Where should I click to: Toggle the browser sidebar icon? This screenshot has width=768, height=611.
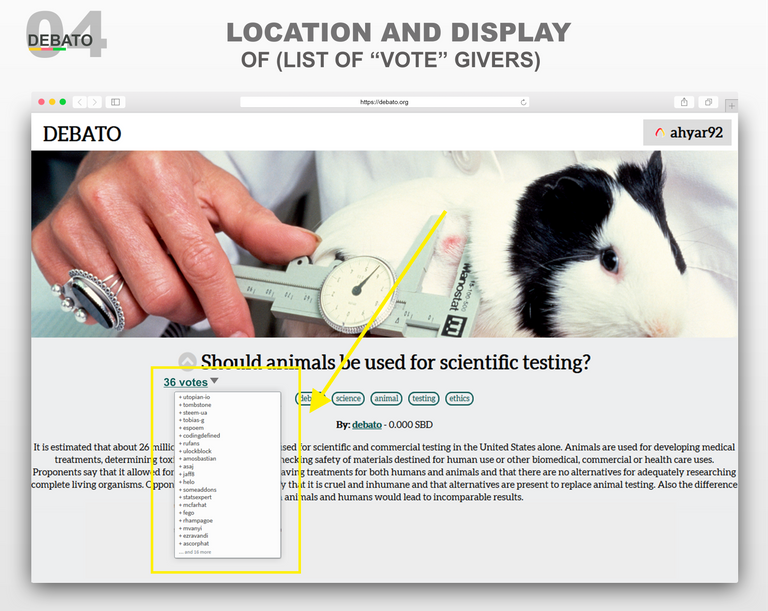point(116,102)
